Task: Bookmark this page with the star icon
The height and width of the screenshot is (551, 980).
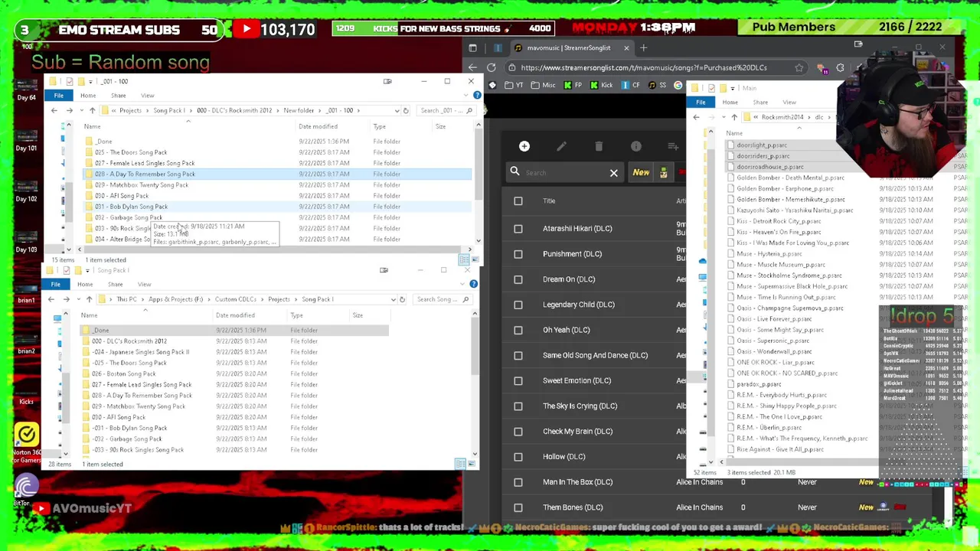Action: (799, 67)
